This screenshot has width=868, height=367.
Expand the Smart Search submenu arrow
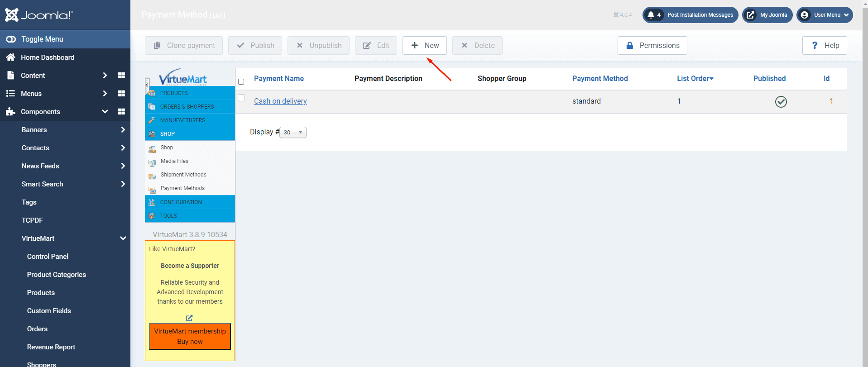tap(123, 184)
